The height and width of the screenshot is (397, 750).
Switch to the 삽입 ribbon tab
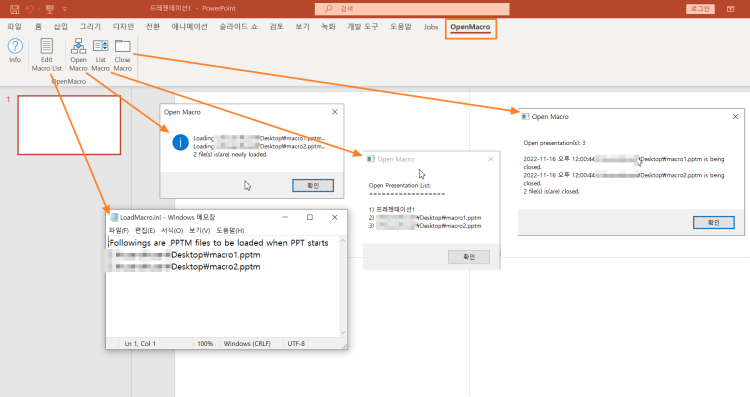[x=61, y=27]
